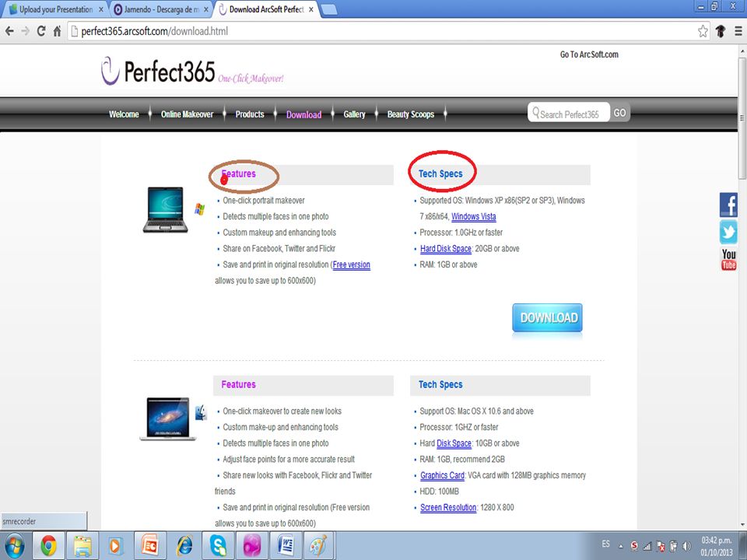Close the Jamendo tab

[x=205, y=9]
